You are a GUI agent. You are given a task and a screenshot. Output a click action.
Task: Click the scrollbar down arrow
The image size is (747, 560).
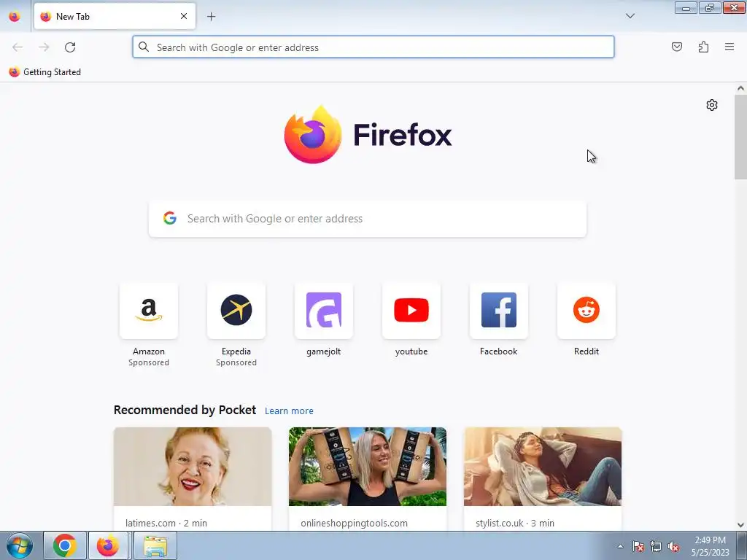pos(740,525)
